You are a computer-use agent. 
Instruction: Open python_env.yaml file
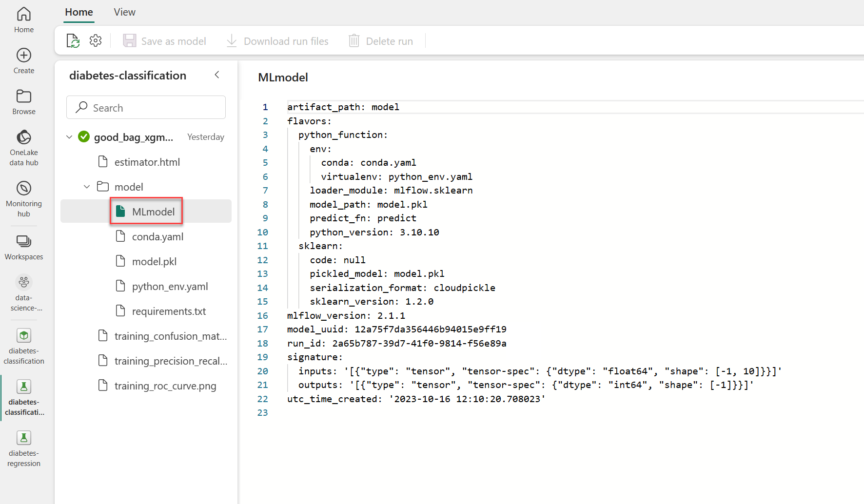(170, 286)
